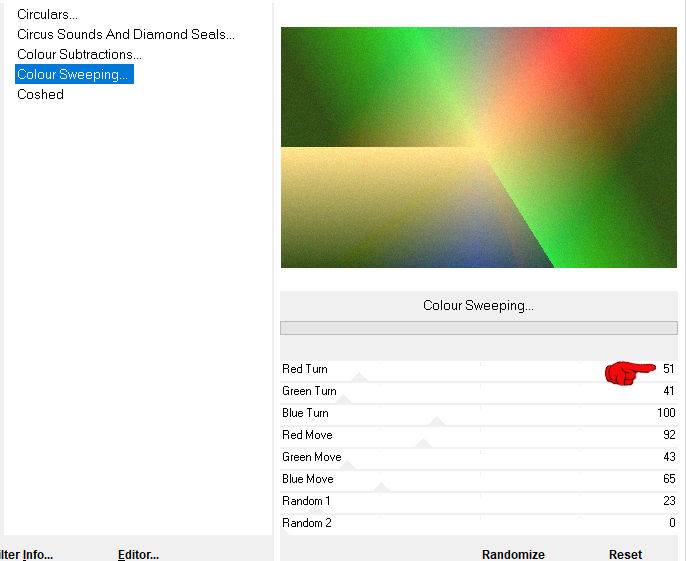Select Circus Sounds And Diamond Seals filter
This screenshot has height=561, width=686.
point(126,35)
